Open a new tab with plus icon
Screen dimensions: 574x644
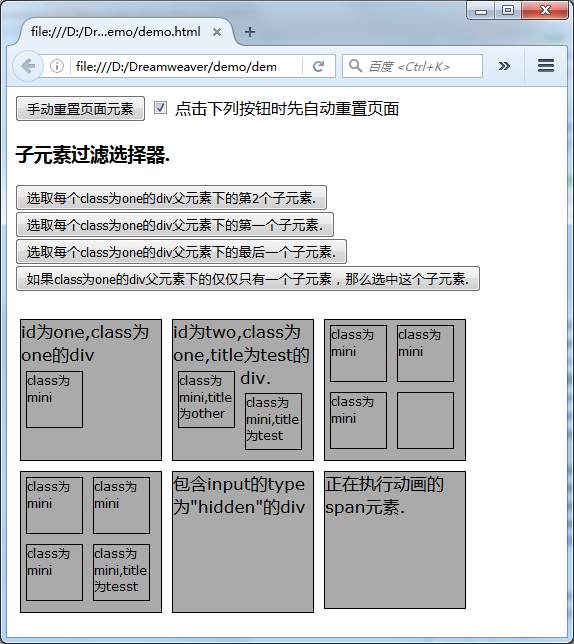250,32
